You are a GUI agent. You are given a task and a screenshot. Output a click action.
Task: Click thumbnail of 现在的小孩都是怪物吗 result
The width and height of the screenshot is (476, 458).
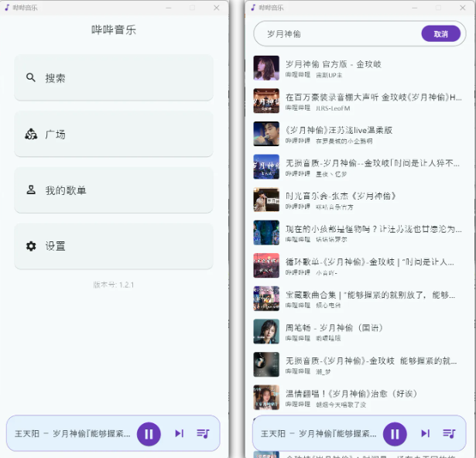tap(266, 233)
